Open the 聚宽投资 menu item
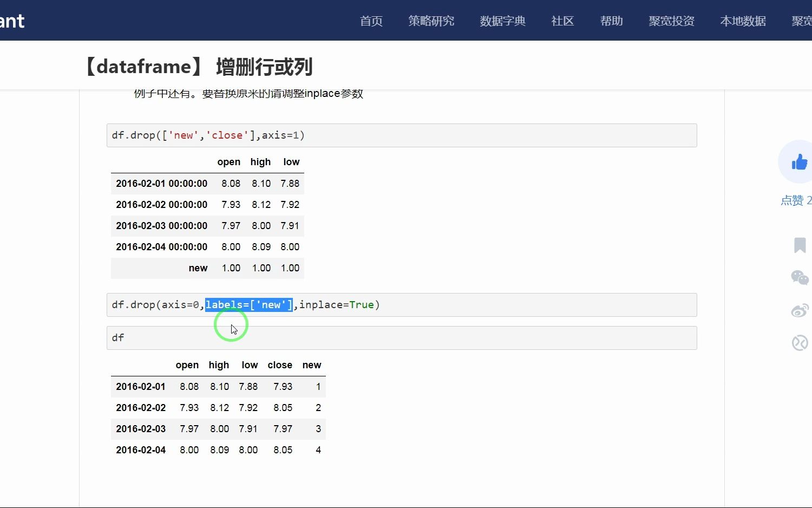The height and width of the screenshot is (508, 812). 671,21
